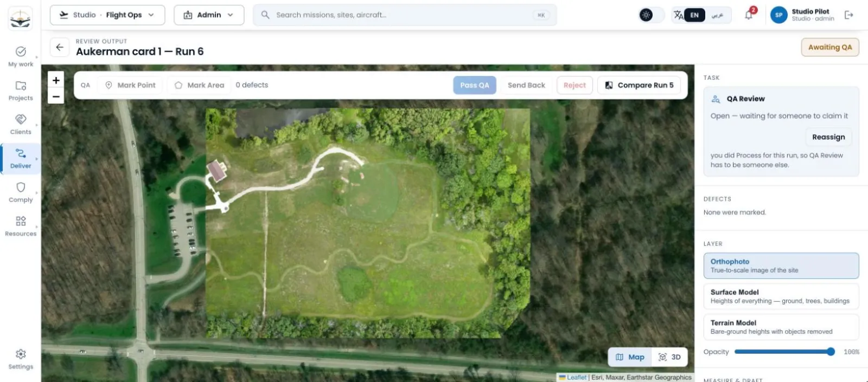Open Compare Run 5
The height and width of the screenshot is (382, 868).
click(639, 85)
